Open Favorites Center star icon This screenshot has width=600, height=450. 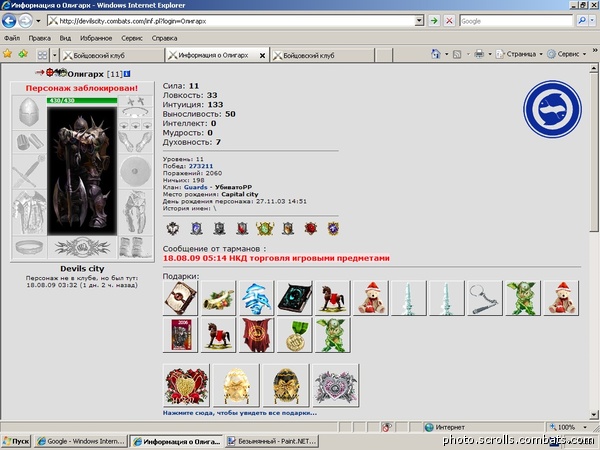point(7,54)
